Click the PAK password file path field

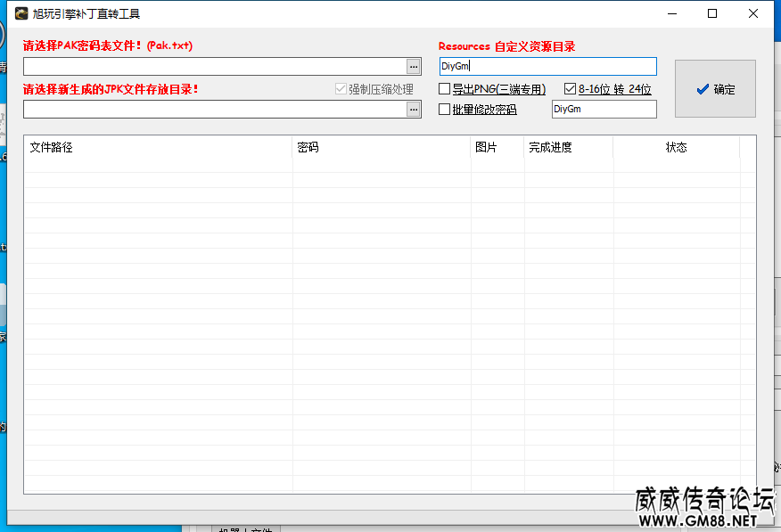[214, 67]
